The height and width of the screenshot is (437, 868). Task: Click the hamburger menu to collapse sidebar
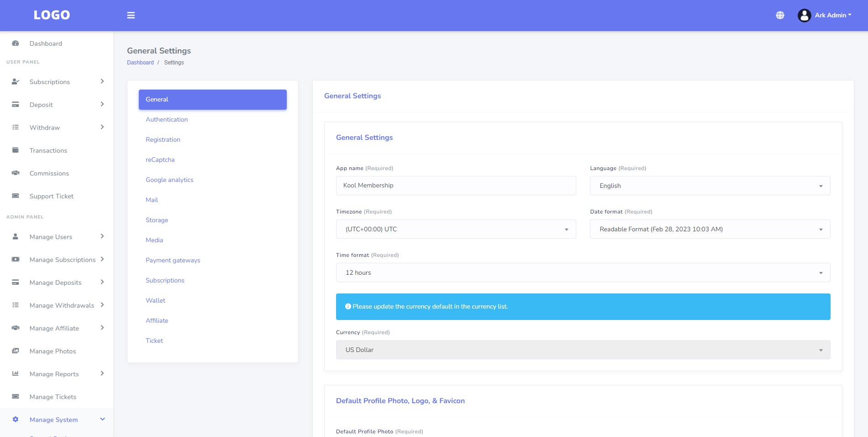click(131, 15)
